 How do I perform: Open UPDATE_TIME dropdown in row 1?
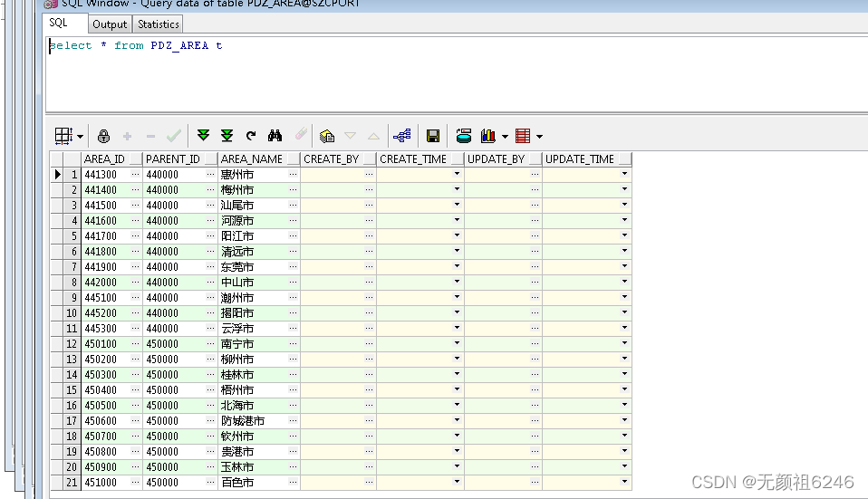[x=624, y=174]
